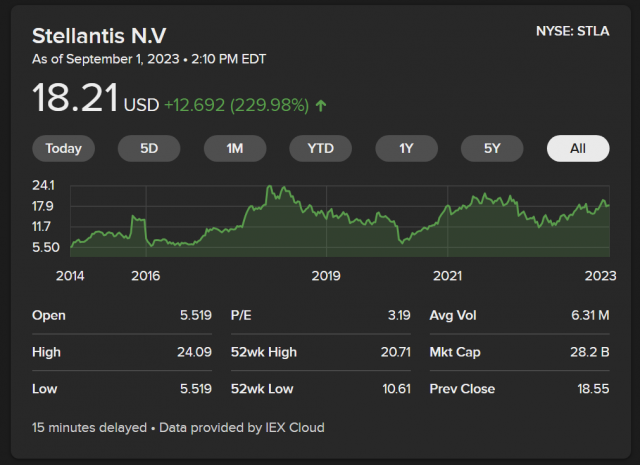Image resolution: width=640 pixels, height=465 pixels.
Task: Click the 2019 label on chart axis
Action: pyautogui.click(x=326, y=275)
